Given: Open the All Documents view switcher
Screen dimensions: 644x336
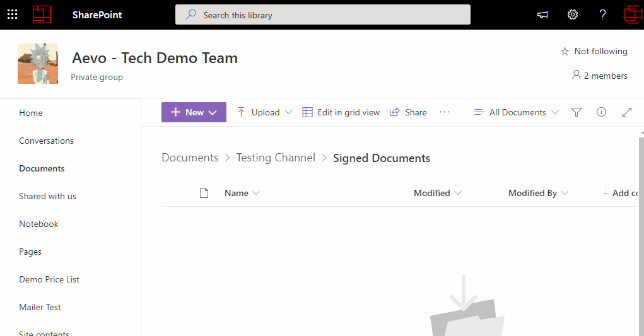Looking at the screenshot, I should coord(516,112).
